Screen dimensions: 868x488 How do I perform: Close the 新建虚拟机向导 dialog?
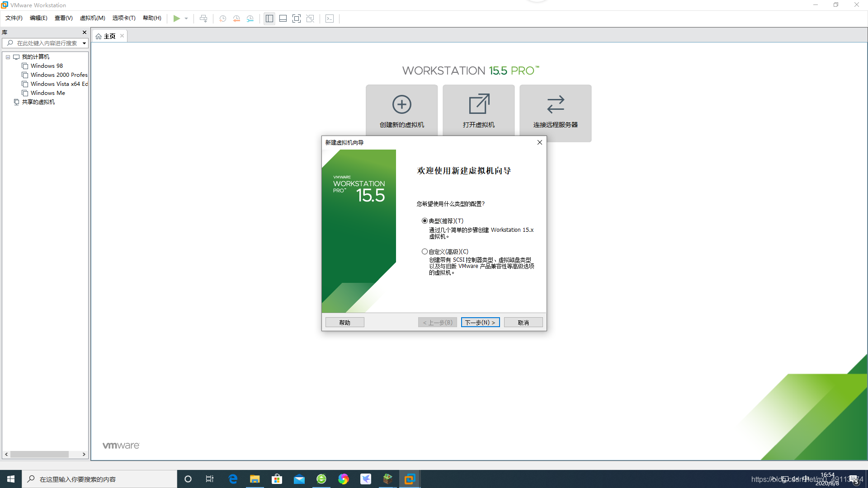coord(539,142)
